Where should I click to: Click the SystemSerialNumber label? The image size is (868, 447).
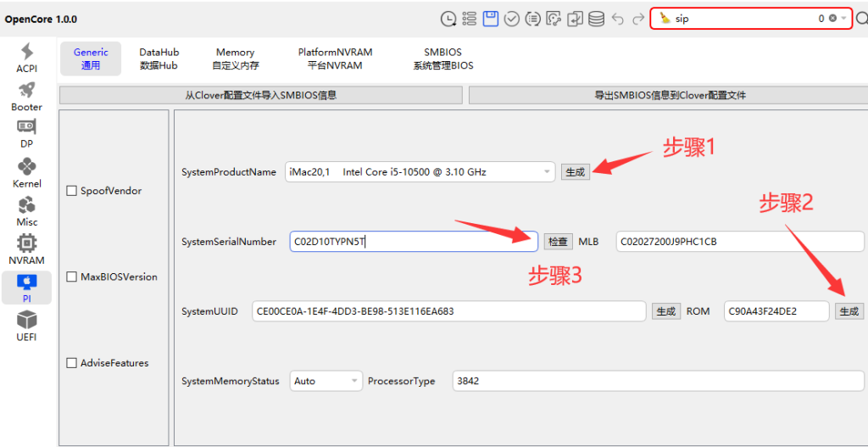[x=229, y=242]
